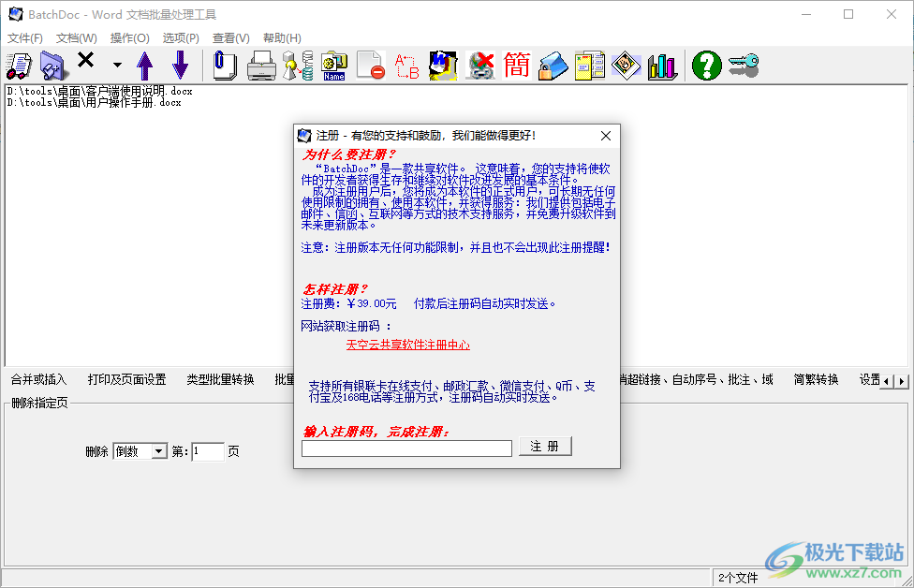Switch to 合并或插入 tab
This screenshot has width=914, height=588.
pos(38,380)
